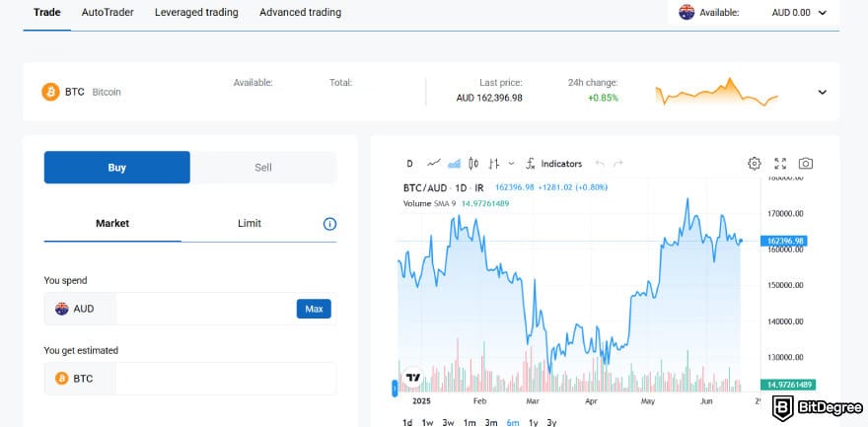The height and width of the screenshot is (427, 868).
Task: Open Leveraged trading tab
Action: pyautogui.click(x=196, y=12)
